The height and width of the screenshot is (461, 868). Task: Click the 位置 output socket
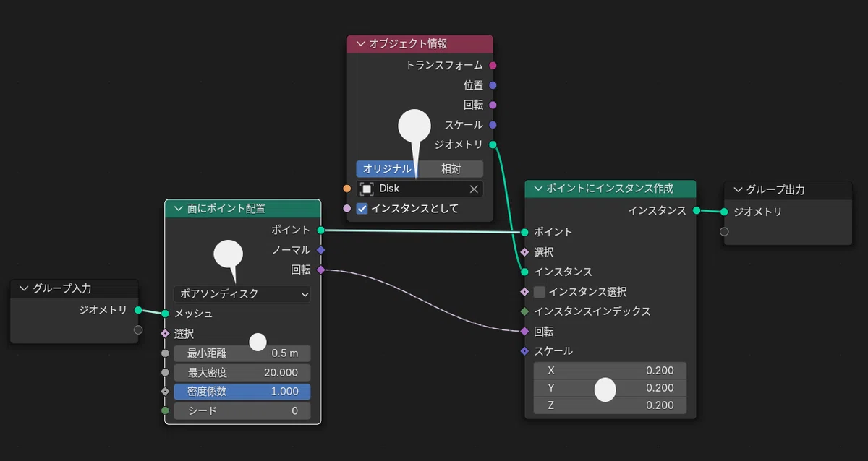click(493, 85)
